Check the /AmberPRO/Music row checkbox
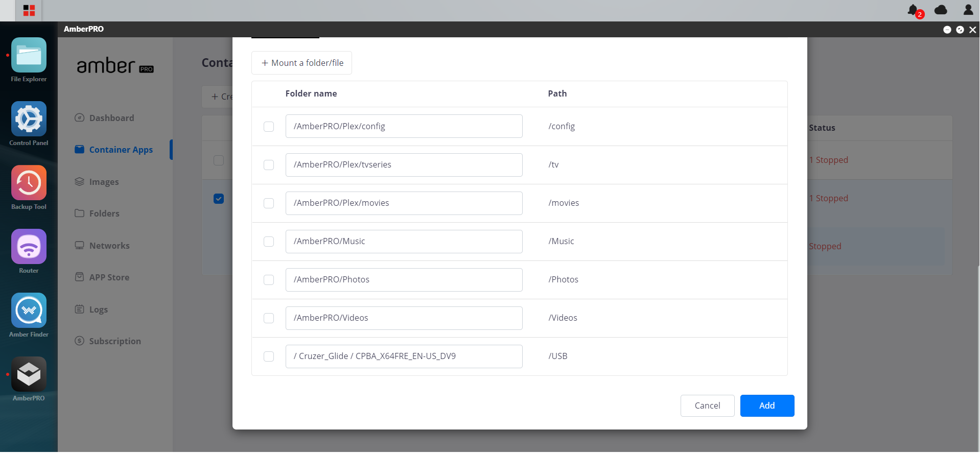This screenshot has height=453, width=980. click(x=269, y=242)
